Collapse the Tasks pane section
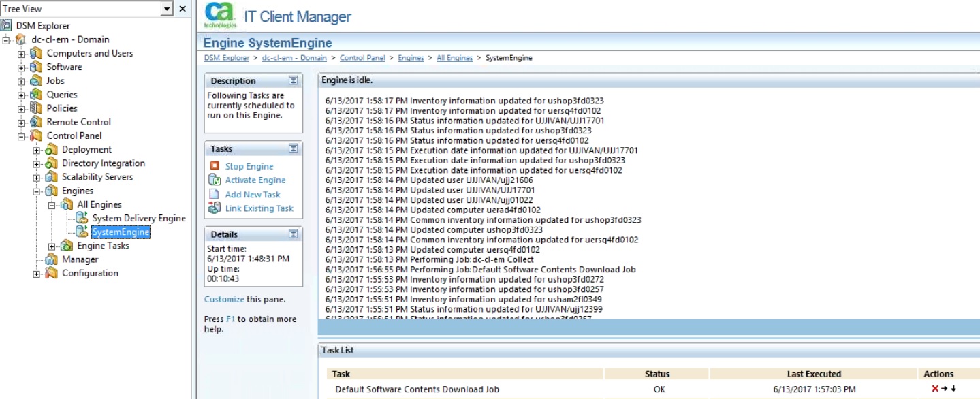Screen dimensions: 980x399 [x=293, y=148]
